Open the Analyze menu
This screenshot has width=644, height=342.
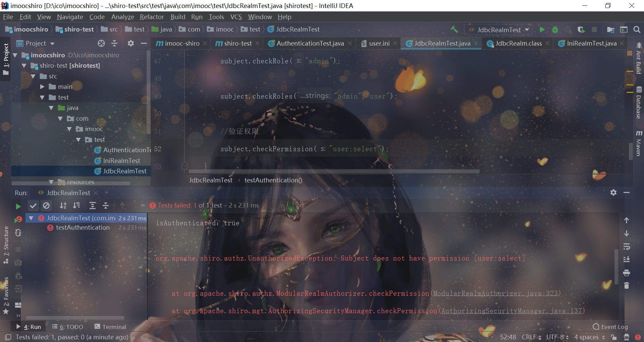pos(122,17)
